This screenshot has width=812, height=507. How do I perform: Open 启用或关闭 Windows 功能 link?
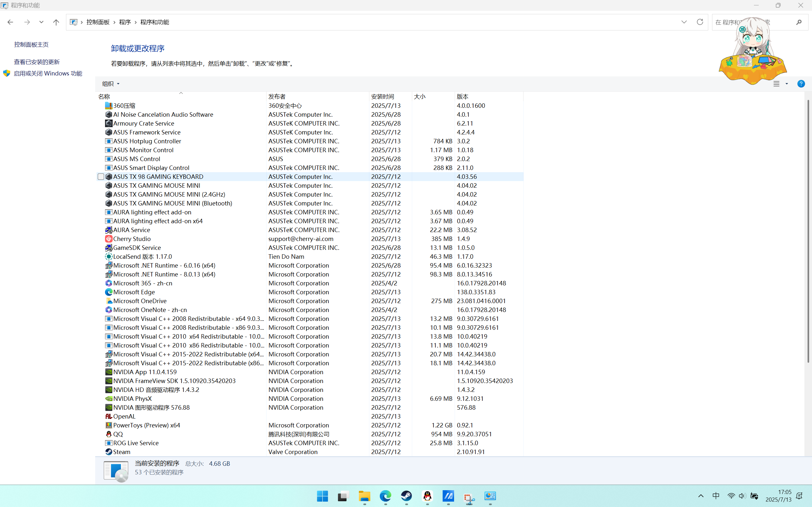point(48,74)
